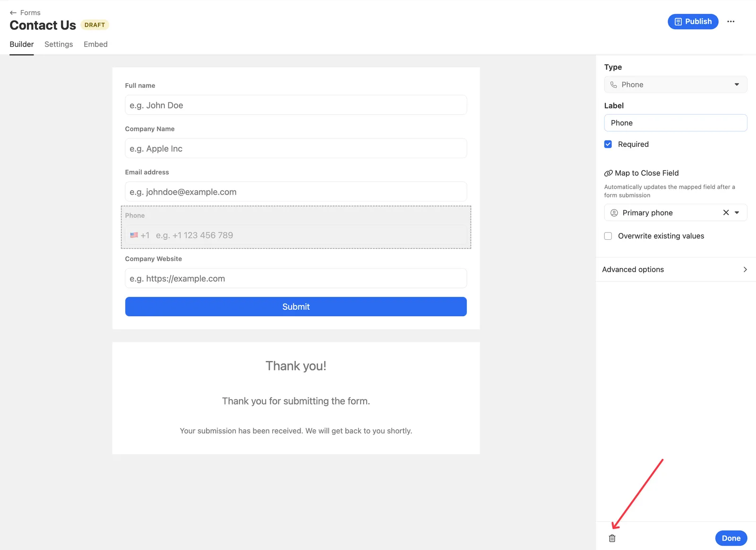This screenshot has width=756, height=550.
Task: Click the Phone field label in form
Action: 135,215
